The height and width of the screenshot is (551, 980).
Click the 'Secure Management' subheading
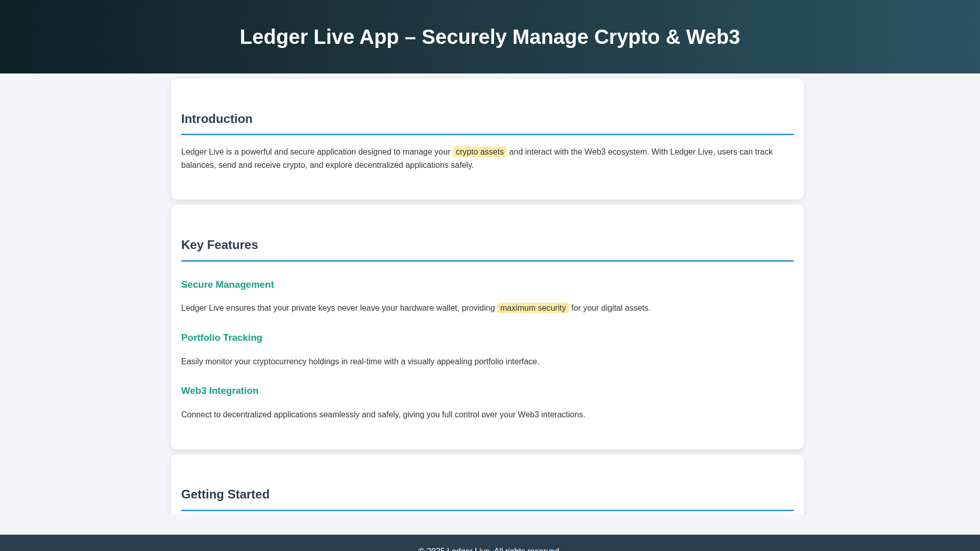point(228,285)
